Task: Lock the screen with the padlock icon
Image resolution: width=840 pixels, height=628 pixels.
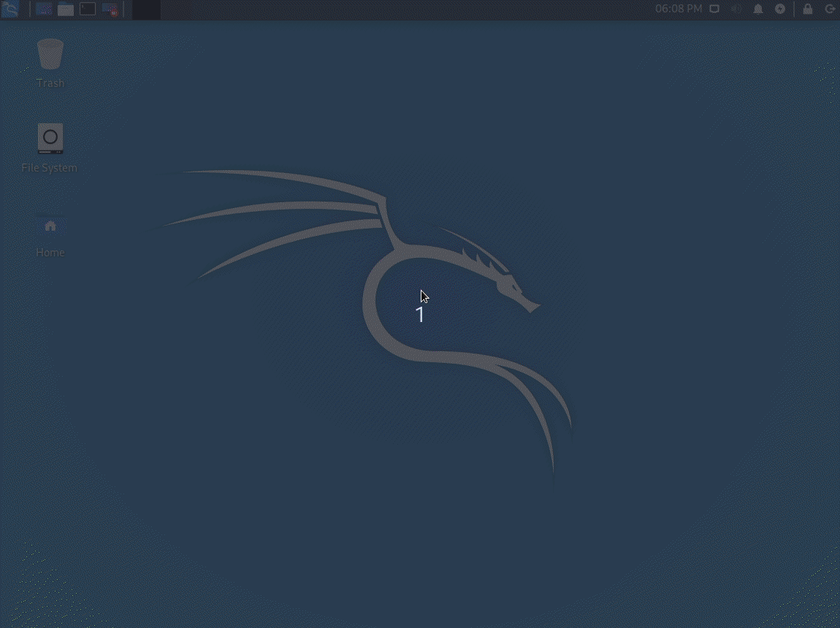Action: pyautogui.click(x=807, y=9)
